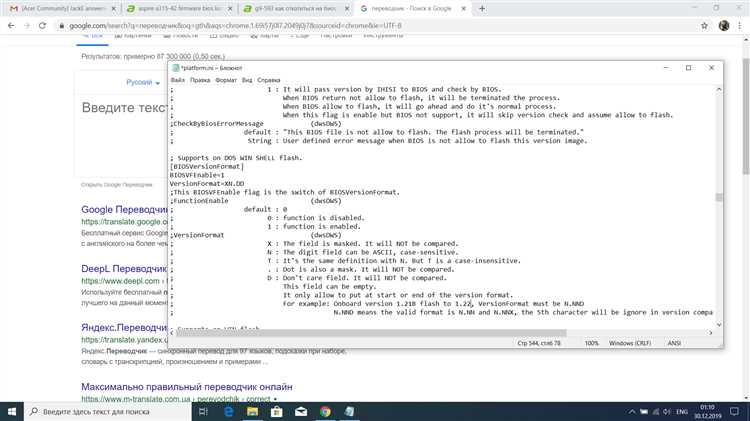Open Notepad Справка menu

tap(268, 80)
